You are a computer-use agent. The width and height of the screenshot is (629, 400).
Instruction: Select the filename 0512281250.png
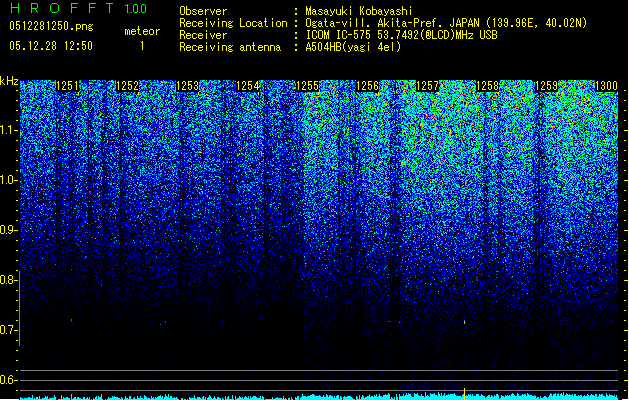pyautogui.click(x=51, y=27)
